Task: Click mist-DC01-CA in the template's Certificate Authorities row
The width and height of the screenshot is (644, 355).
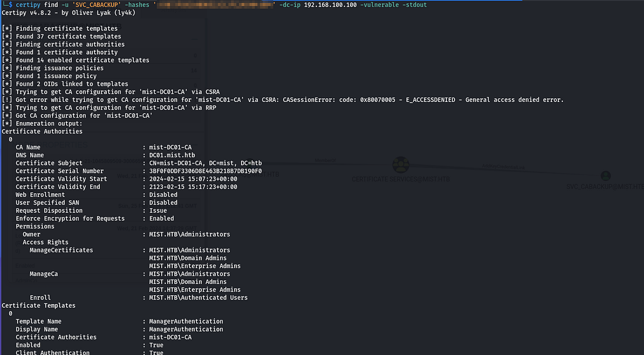Action: pos(170,337)
